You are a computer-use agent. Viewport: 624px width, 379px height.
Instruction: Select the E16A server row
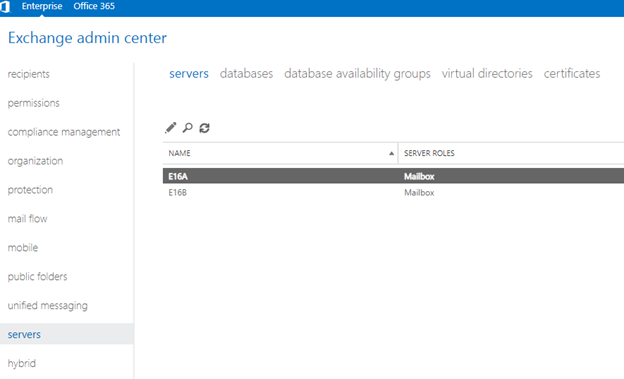coord(393,176)
